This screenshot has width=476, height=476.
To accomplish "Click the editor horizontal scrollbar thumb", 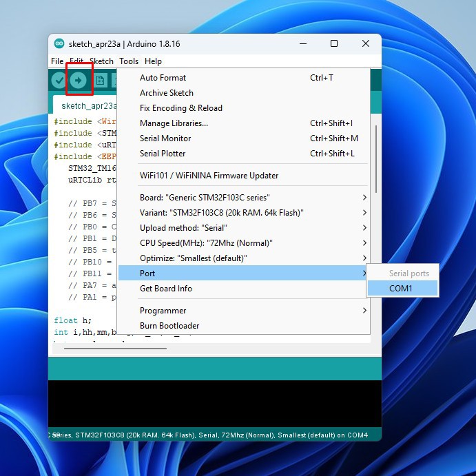I will 114,348.
